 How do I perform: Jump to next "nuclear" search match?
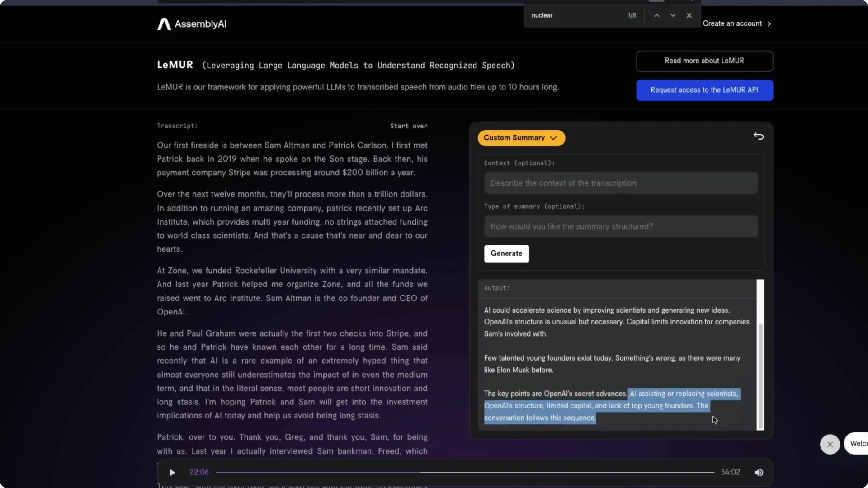[x=673, y=15]
